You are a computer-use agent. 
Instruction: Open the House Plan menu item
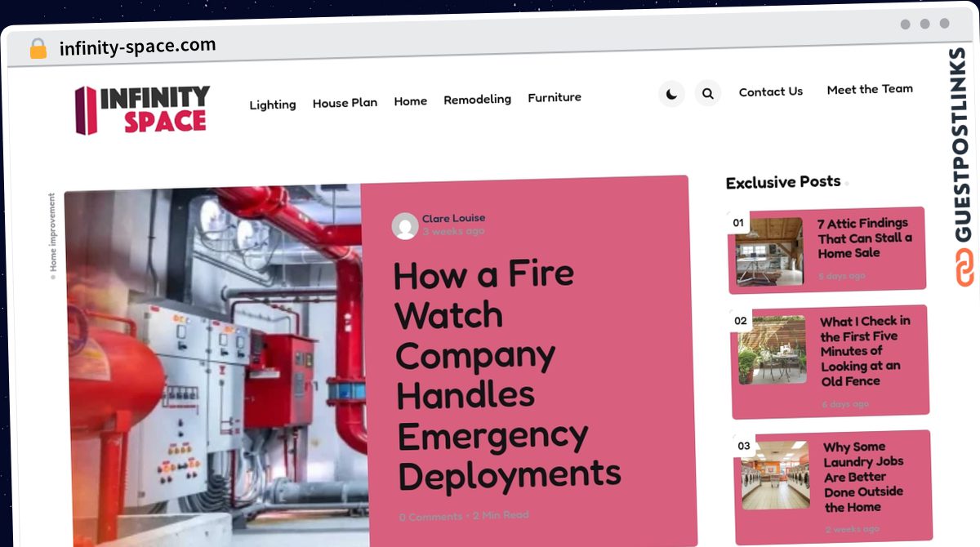coord(345,103)
